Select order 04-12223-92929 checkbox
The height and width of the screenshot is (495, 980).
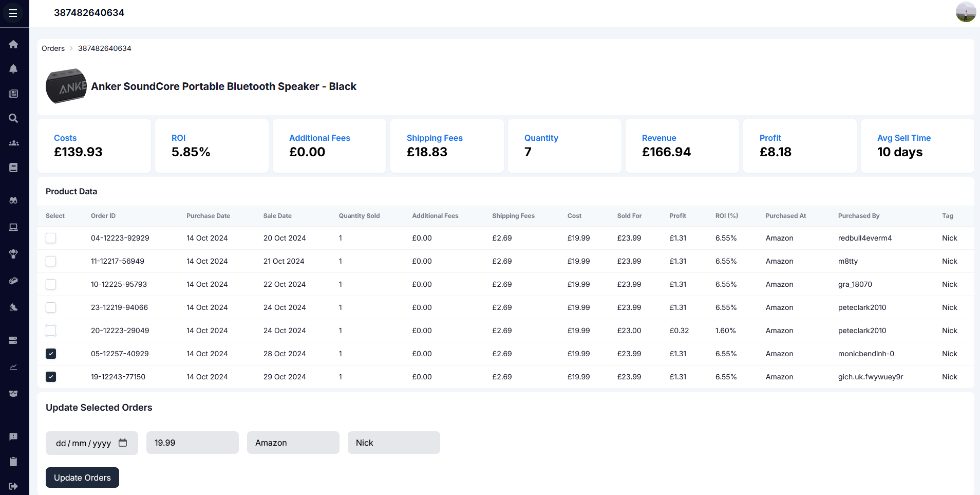51,238
